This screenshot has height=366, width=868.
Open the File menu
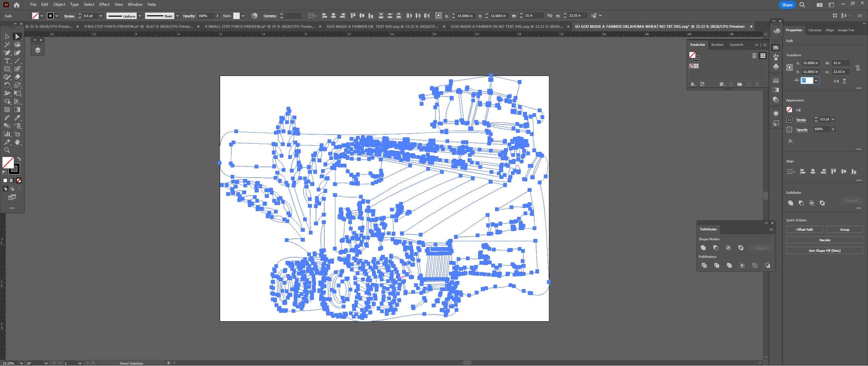pos(33,5)
